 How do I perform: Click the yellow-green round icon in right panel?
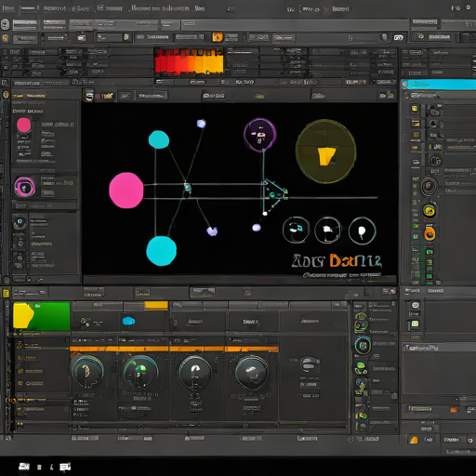click(x=430, y=211)
